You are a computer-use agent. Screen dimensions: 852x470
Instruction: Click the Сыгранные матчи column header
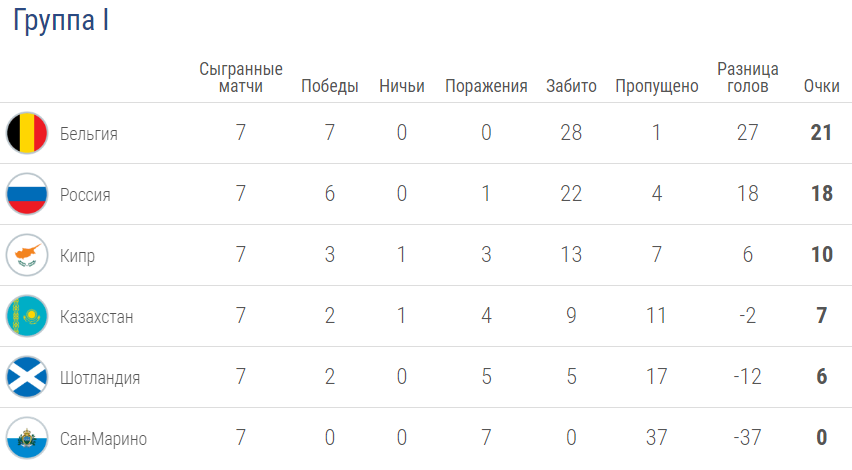click(241, 77)
